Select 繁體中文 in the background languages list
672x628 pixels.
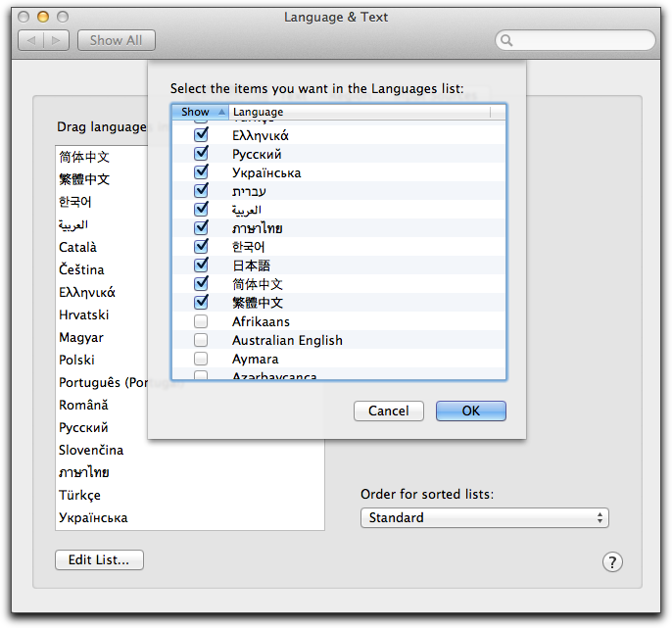84,179
